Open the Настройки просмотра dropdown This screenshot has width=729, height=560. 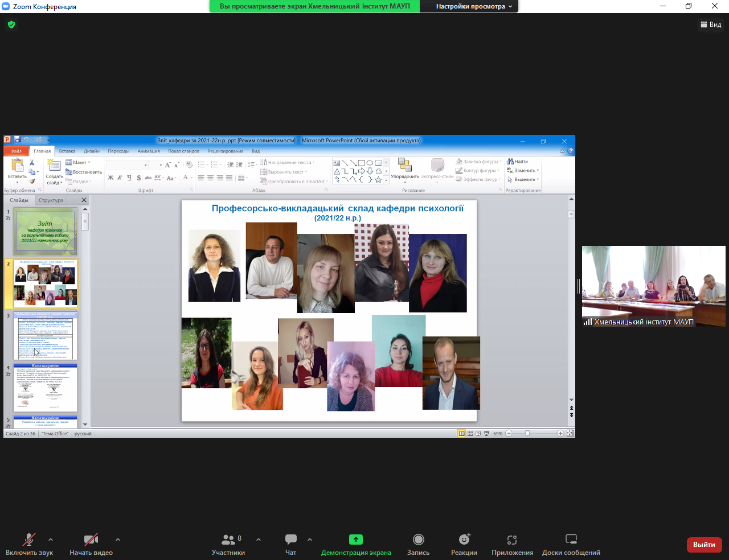pos(474,6)
